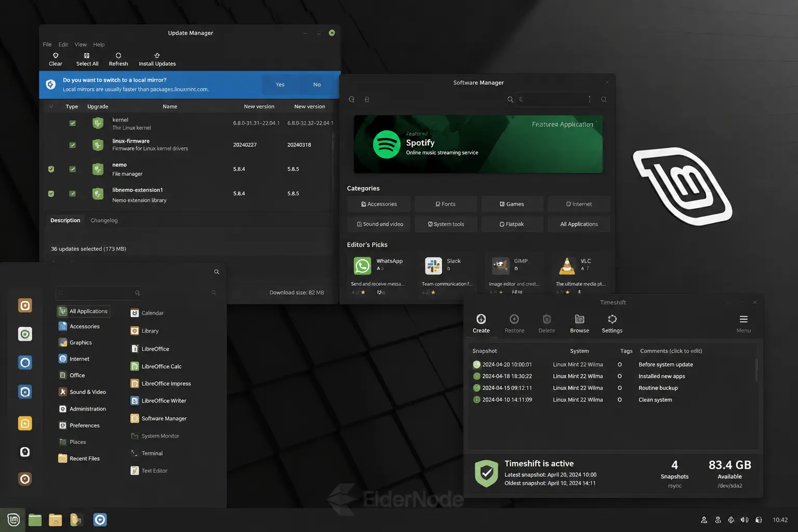Sort updates by the Name column header
This screenshot has width=798, height=532.
[x=170, y=107]
